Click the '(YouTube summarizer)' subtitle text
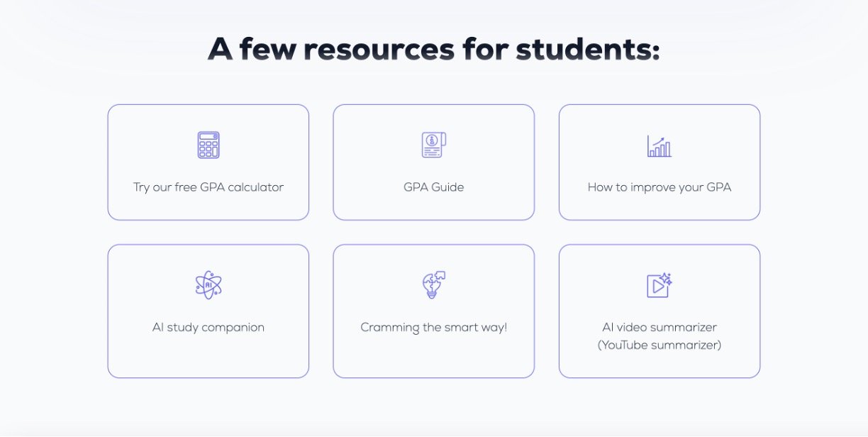 tap(659, 345)
